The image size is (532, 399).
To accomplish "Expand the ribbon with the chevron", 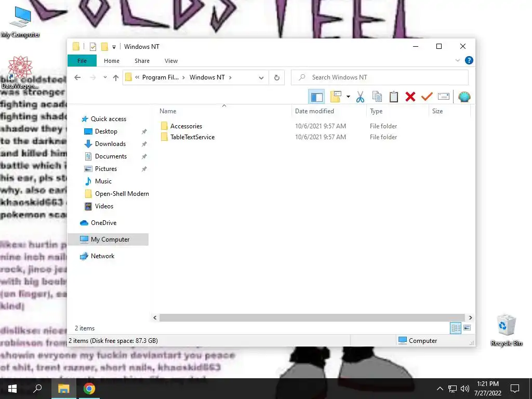I will coord(457,60).
